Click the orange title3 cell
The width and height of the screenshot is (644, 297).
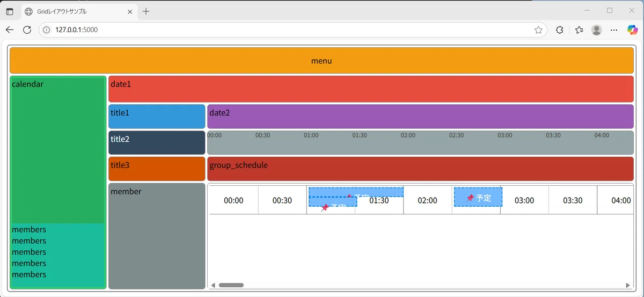click(x=157, y=169)
